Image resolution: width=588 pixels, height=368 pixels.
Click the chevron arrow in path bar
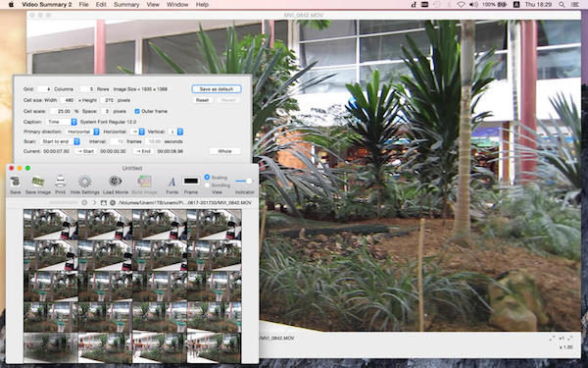point(94,203)
